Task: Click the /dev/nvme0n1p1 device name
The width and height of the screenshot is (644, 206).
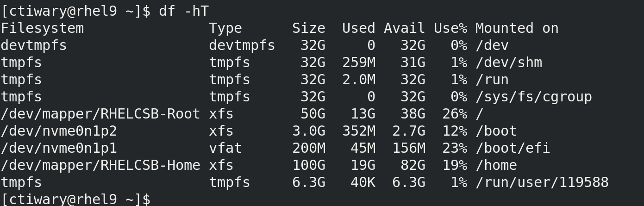Action: pyautogui.click(x=59, y=148)
